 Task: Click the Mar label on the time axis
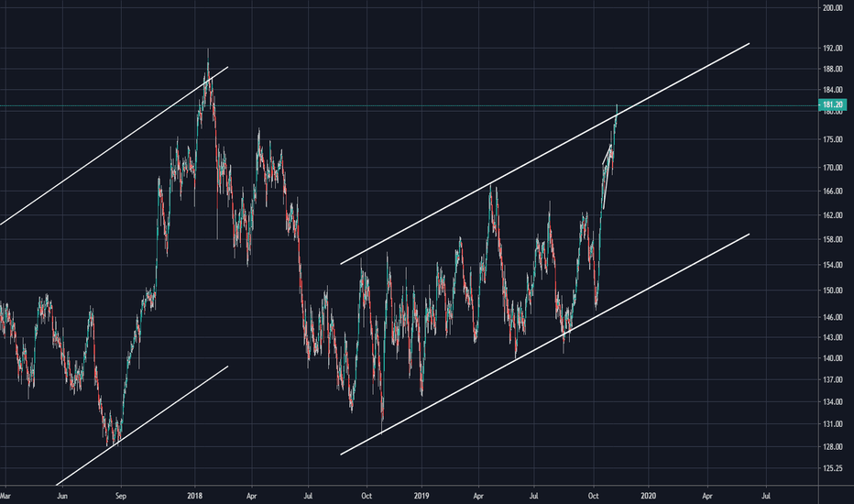click(5, 496)
